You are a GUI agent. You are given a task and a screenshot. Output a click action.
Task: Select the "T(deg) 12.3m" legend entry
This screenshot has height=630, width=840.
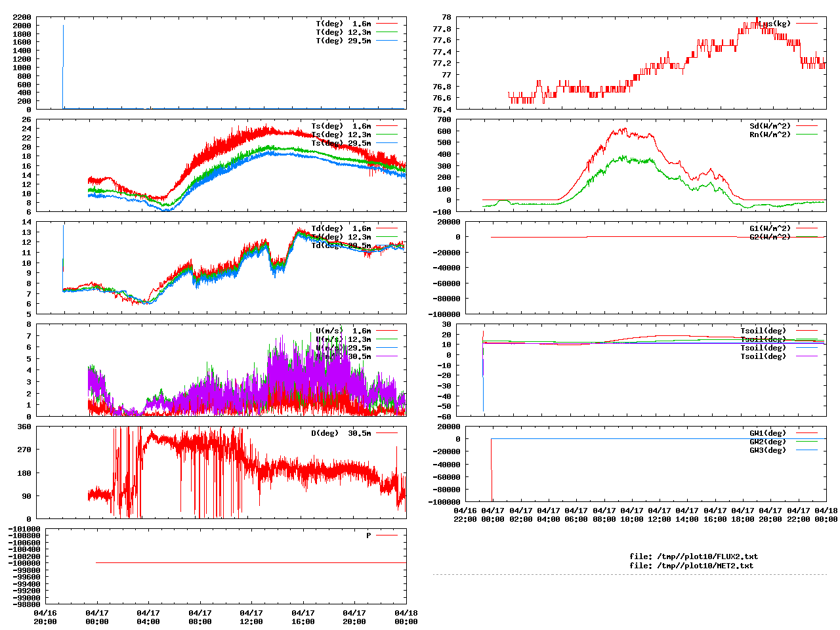pyautogui.click(x=343, y=32)
